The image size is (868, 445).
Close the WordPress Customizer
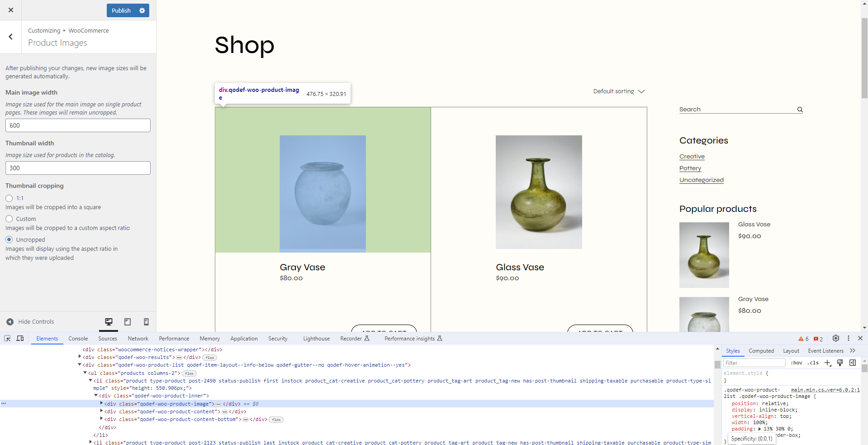coord(11,10)
